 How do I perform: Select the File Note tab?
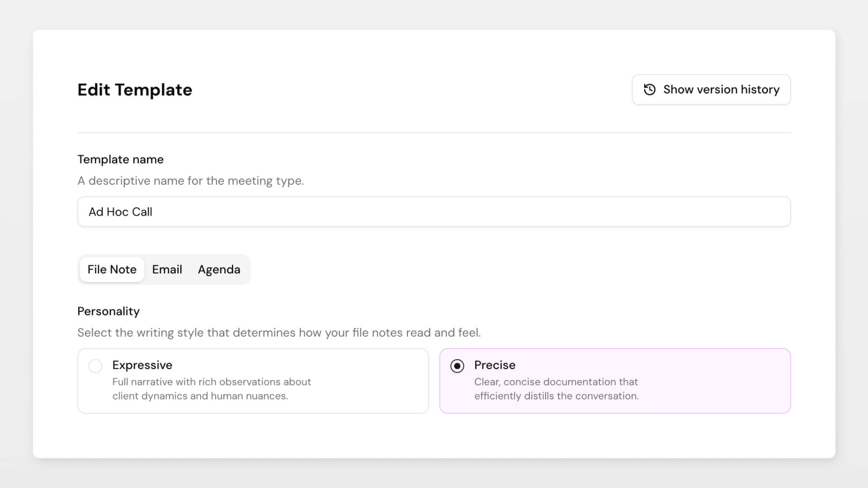(x=112, y=269)
